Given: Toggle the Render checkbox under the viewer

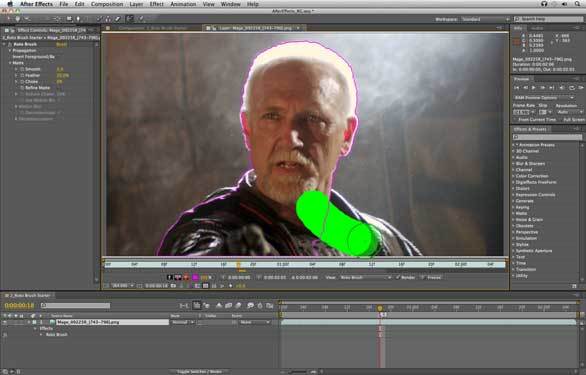Looking at the screenshot, I should (x=398, y=277).
